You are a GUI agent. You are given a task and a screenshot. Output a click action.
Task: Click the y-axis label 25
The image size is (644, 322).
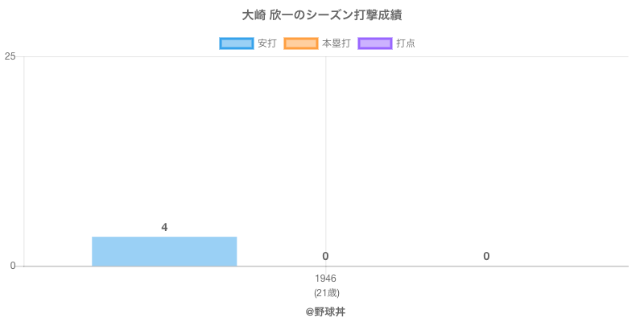point(10,56)
